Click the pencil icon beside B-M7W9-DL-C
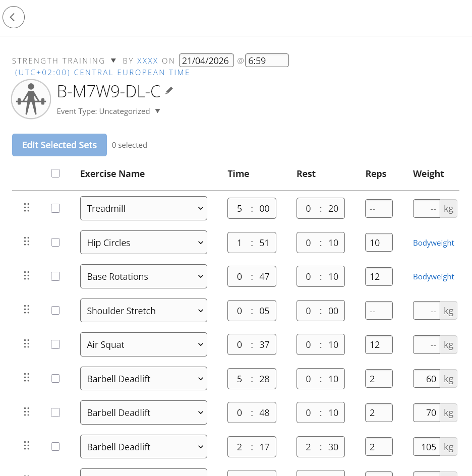 (169, 90)
